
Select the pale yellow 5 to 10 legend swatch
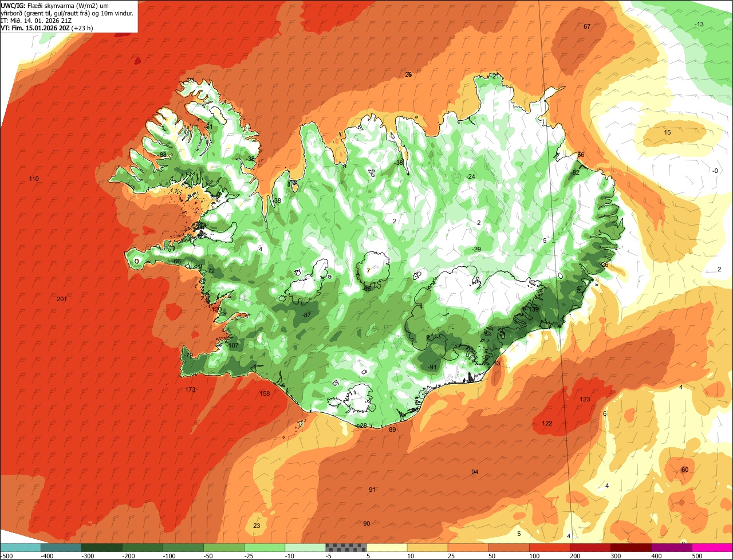[387, 547]
